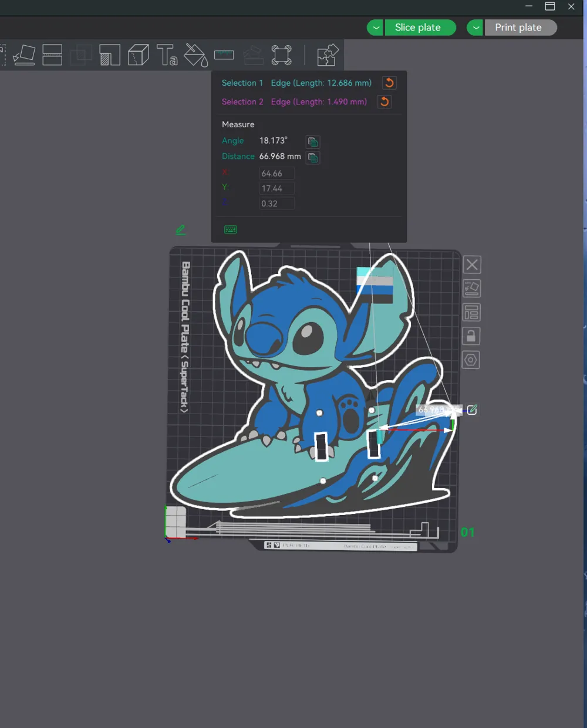Open the on-screen keyboard in the Measure panel

click(230, 229)
